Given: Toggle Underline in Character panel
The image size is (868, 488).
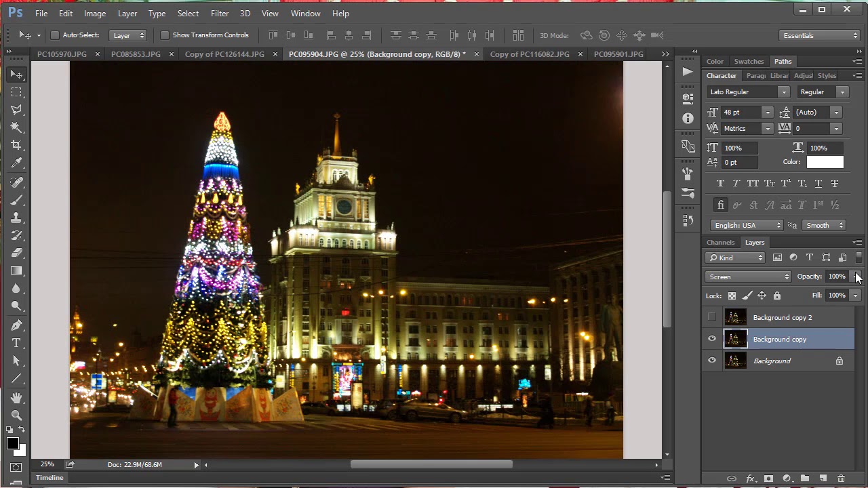Looking at the screenshot, I should tap(818, 184).
